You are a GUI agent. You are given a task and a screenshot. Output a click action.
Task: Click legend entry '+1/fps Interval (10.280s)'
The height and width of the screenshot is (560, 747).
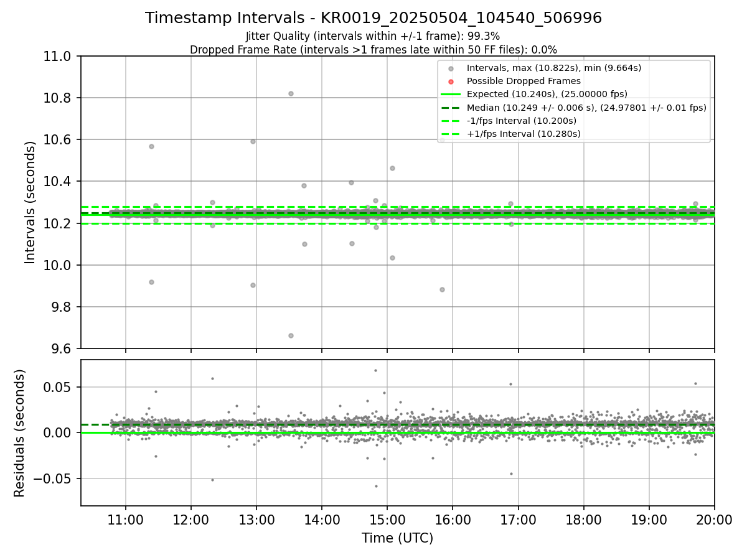click(524, 134)
